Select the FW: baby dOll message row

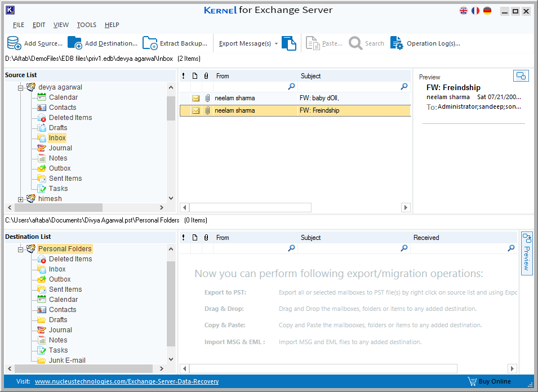tap(295, 99)
